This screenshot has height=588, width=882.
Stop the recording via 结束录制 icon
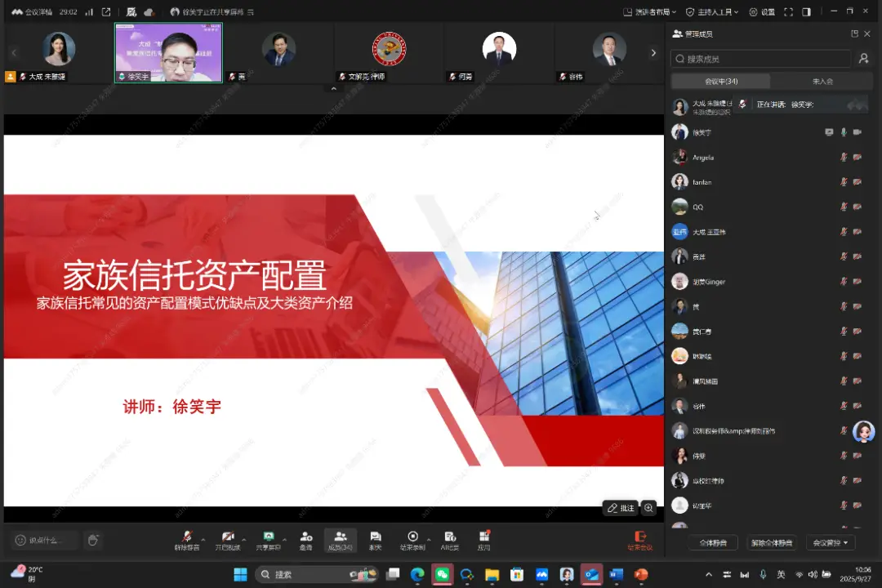point(413,540)
